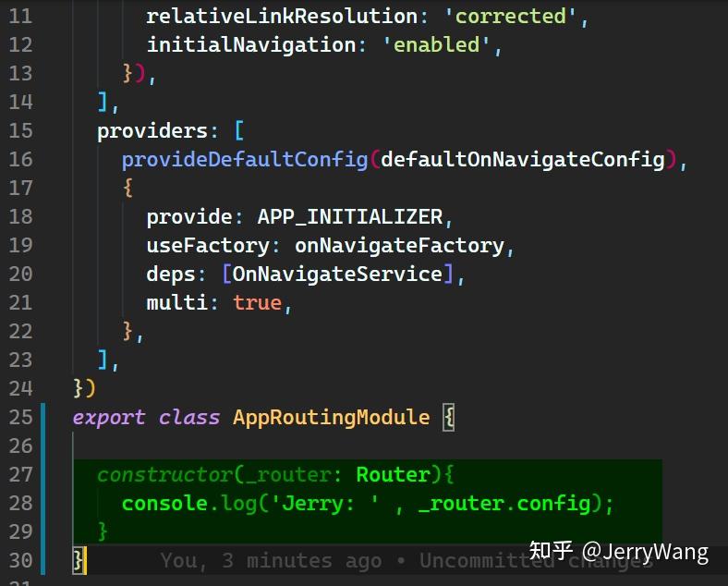Click the 'enabled' string value
Viewport: 728px width, 586px height.
(436, 45)
